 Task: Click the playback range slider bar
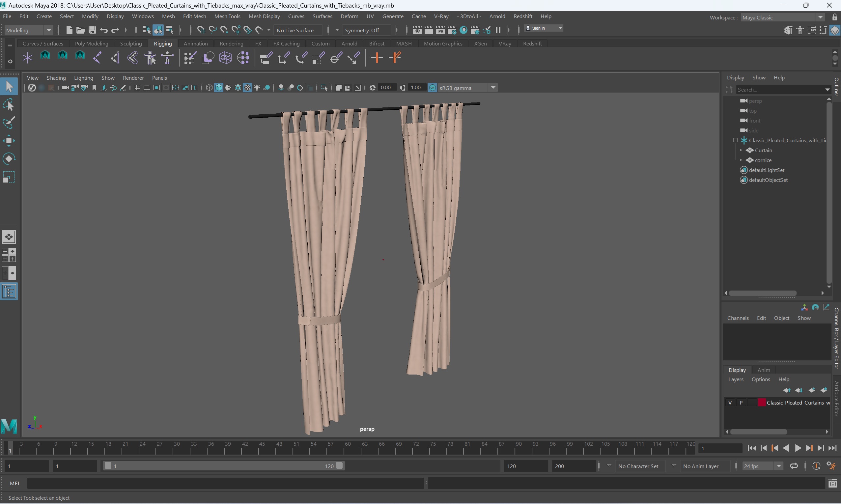[x=223, y=465]
